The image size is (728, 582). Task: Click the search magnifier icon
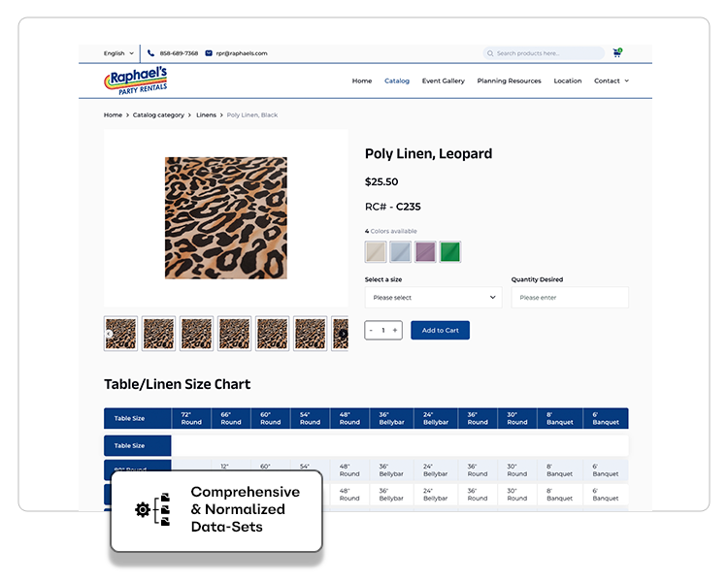click(x=490, y=53)
